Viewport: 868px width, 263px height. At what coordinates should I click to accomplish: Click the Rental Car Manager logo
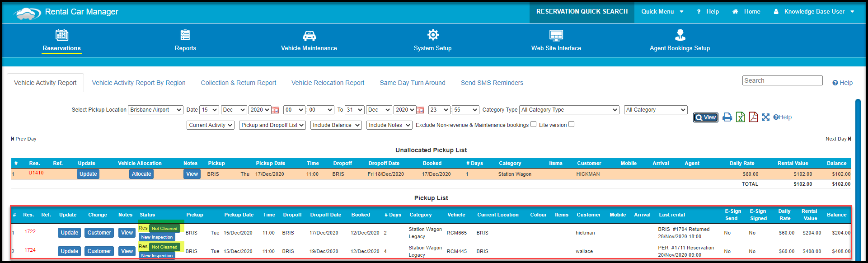66,13
